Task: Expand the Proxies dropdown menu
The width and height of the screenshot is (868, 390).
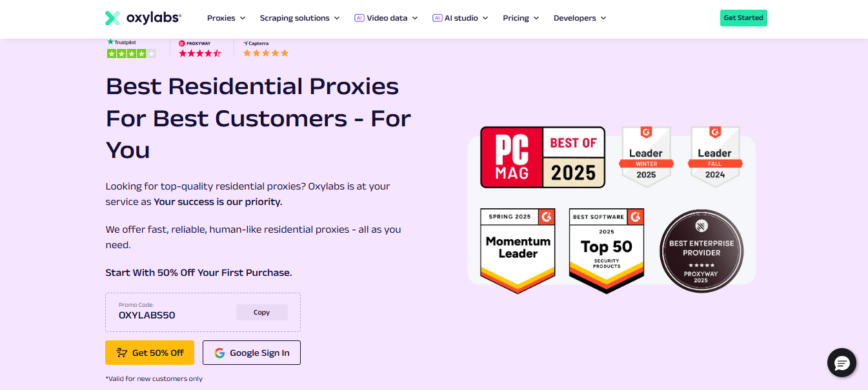Action: point(226,18)
